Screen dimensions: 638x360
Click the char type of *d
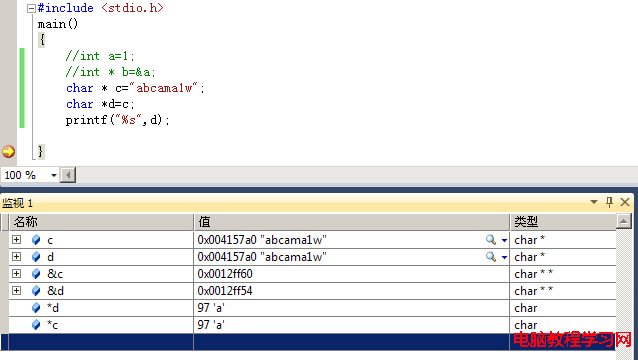click(x=526, y=308)
